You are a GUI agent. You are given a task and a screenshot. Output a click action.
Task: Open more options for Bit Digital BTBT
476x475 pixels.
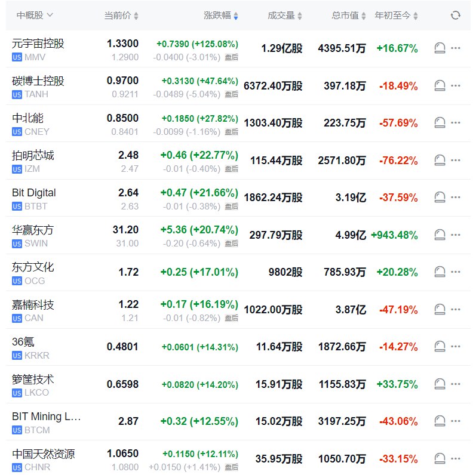(455, 197)
